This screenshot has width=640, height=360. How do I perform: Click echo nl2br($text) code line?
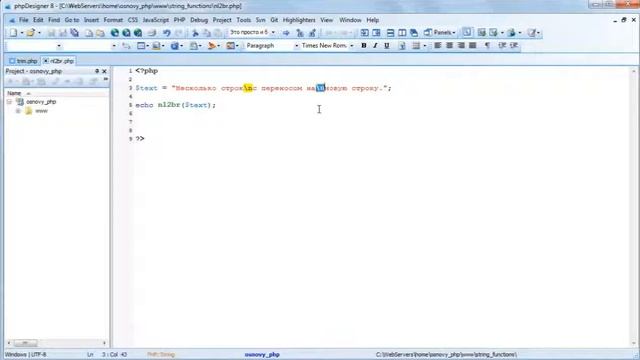click(176, 105)
